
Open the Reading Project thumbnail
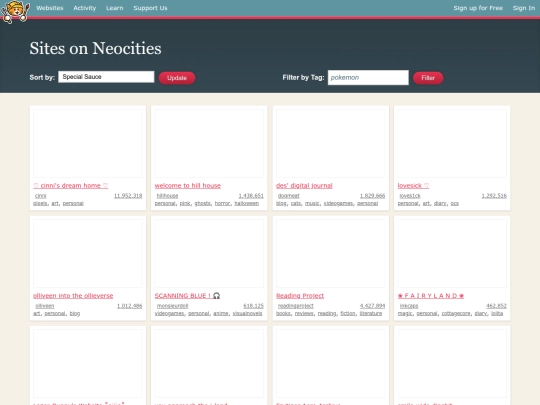[331, 253]
